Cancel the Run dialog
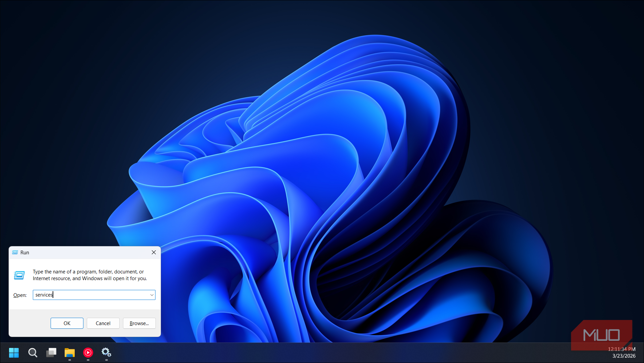The height and width of the screenshot is (363, 644). pos(103,323)
